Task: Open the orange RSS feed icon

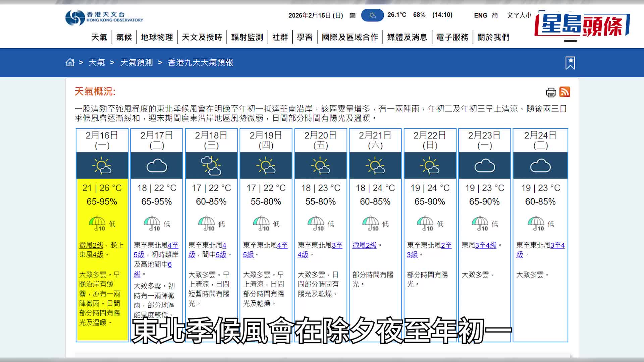Action: [565, 92]
